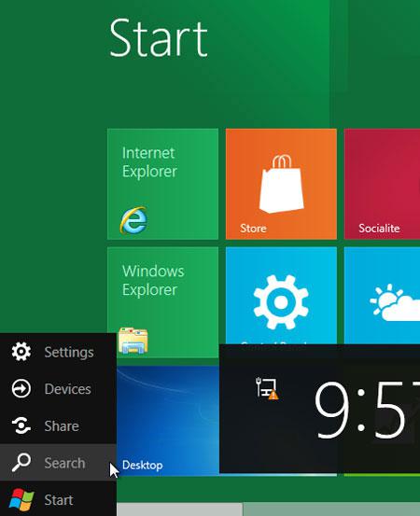This screenshot has height=516, width=420.
Task: Select Share text in the charms menu
Action: pyautogui.click(x=62, y=425)
